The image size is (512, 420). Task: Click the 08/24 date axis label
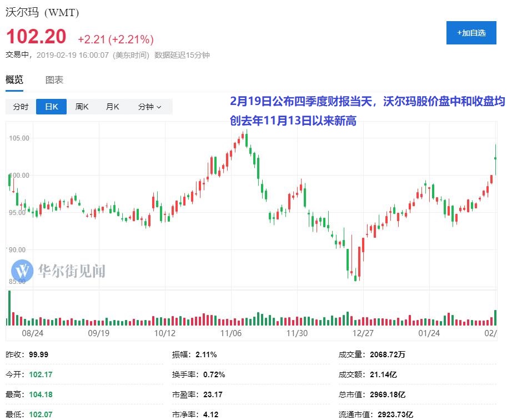[32, 333]
